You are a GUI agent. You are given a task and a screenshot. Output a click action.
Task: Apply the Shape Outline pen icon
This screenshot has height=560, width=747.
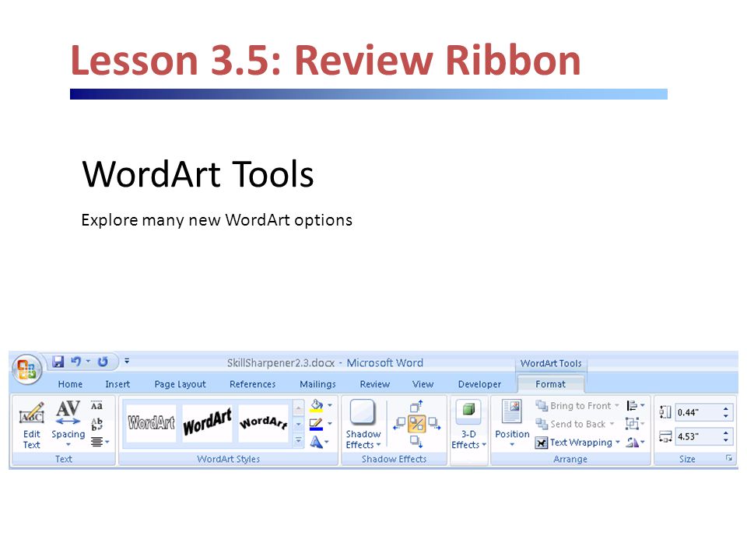[317, 424]
